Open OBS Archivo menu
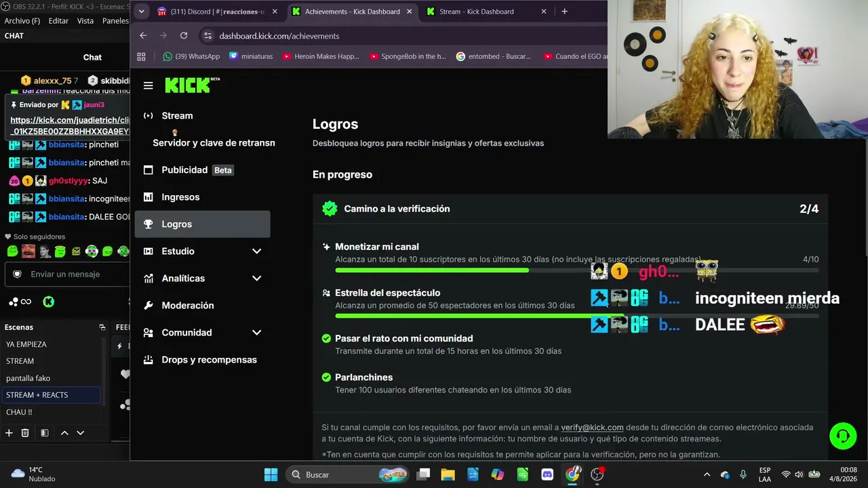Screen dimensions: 868x488 [22, 21]
